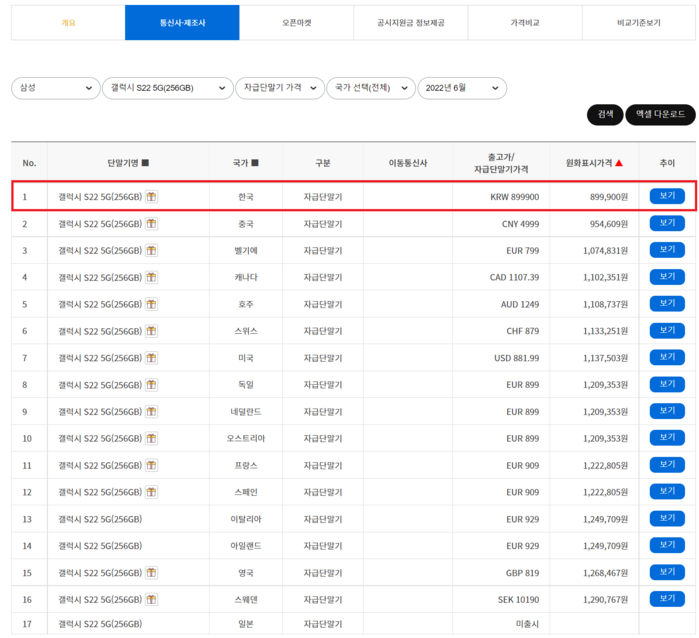Click the USD 881.99 price cell
Screen dimensions: 699x638
pos(517,358)
